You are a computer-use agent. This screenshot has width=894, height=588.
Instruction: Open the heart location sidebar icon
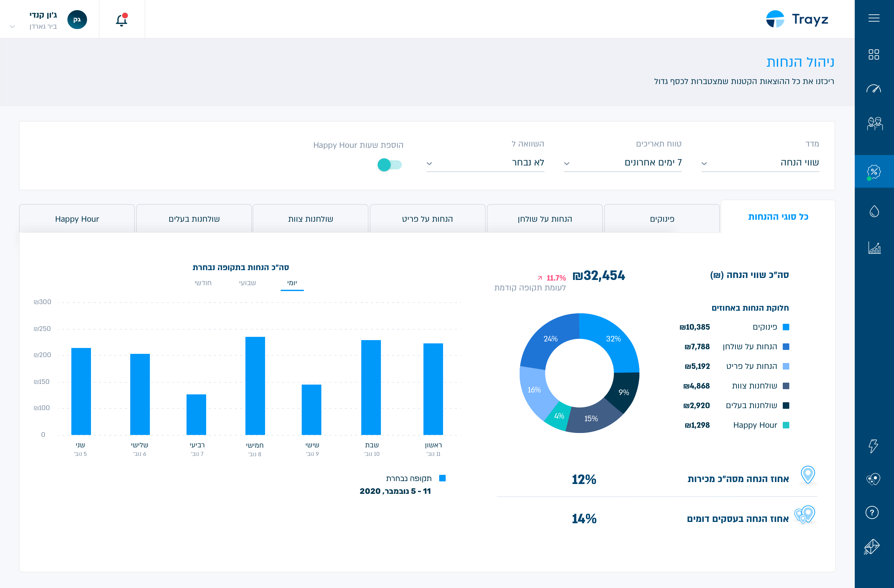point(873,479)
